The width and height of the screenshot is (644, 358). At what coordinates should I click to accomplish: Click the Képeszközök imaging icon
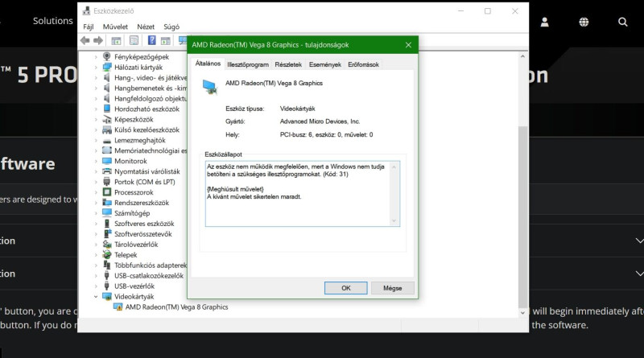coord(107,119)
